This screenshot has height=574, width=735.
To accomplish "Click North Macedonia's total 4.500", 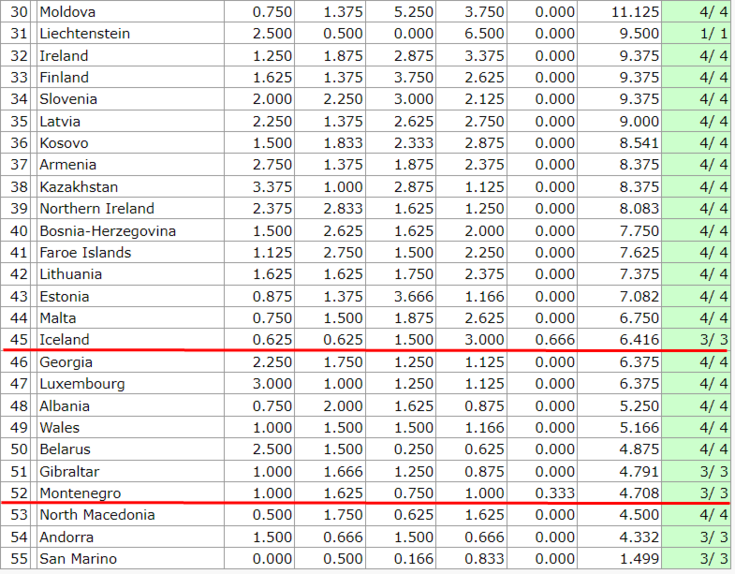I will tap(639, 515).
